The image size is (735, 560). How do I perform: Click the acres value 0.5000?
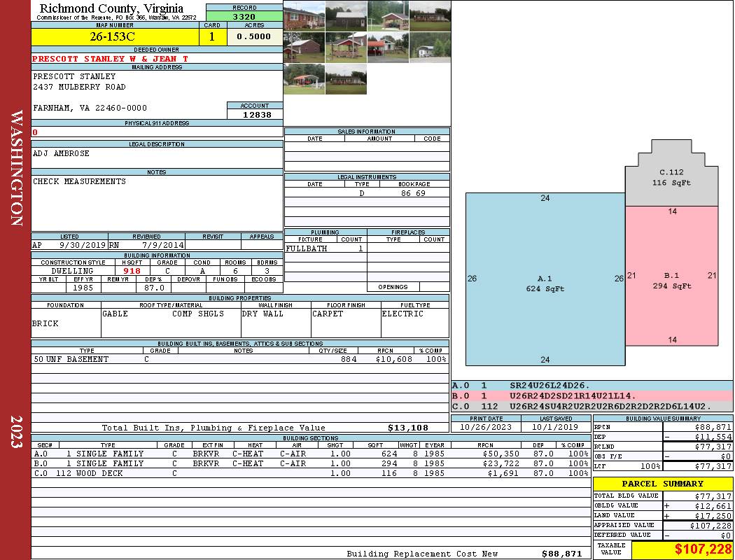click(x=254, y=36)
